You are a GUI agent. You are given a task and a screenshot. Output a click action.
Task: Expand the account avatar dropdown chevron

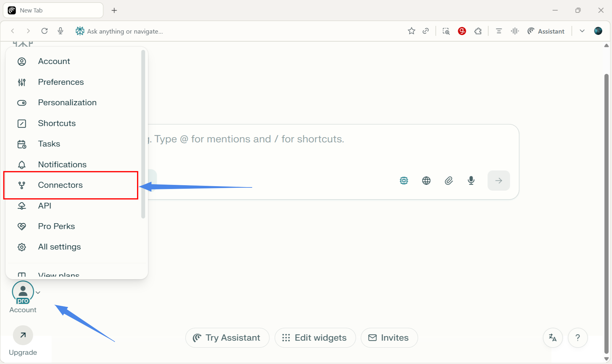pyautogui.click(x=38, y=293)
